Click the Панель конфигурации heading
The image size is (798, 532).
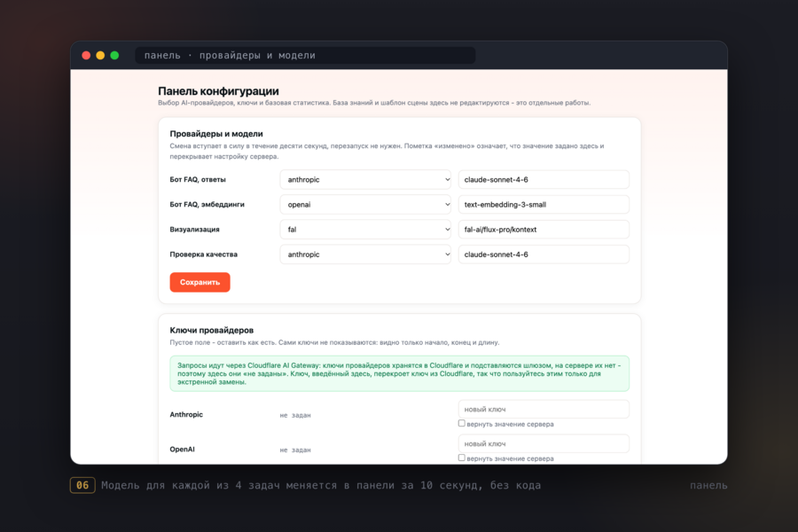pos(218,91)
